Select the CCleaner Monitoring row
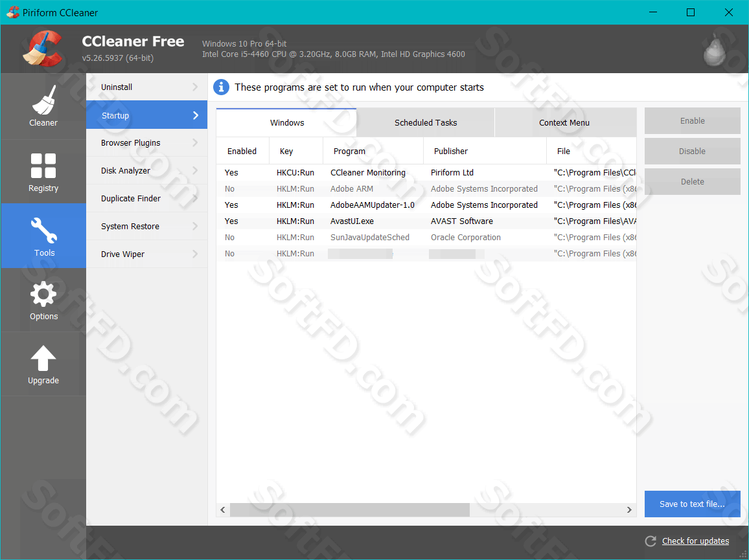 tap(426, 172)
